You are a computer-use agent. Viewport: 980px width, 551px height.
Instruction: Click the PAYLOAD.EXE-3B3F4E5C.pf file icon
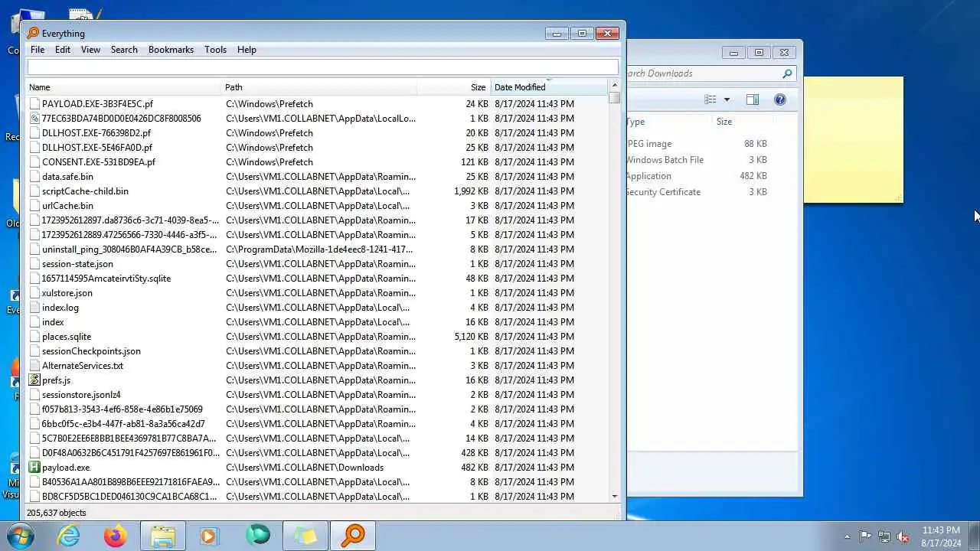(34, 103)
